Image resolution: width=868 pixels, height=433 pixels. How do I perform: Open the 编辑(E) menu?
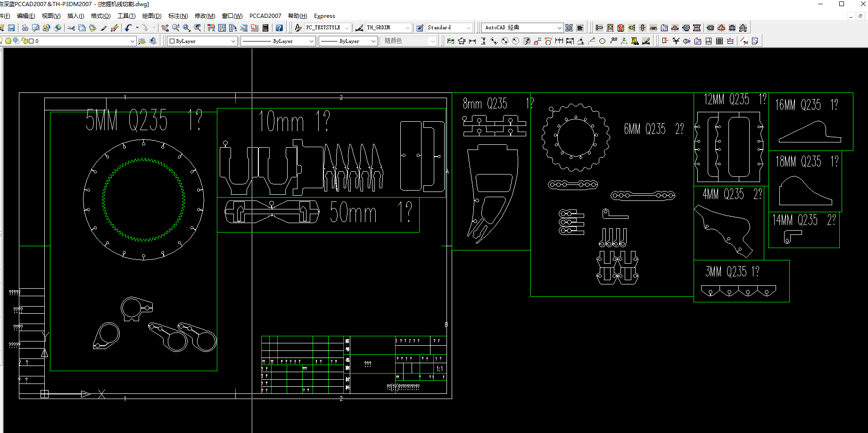tap(26, 16)
